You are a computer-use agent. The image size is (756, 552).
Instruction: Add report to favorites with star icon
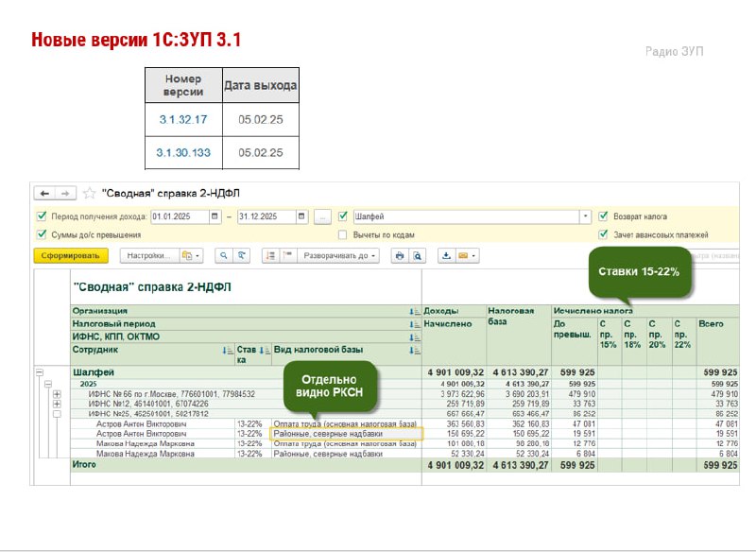[89, 194]
